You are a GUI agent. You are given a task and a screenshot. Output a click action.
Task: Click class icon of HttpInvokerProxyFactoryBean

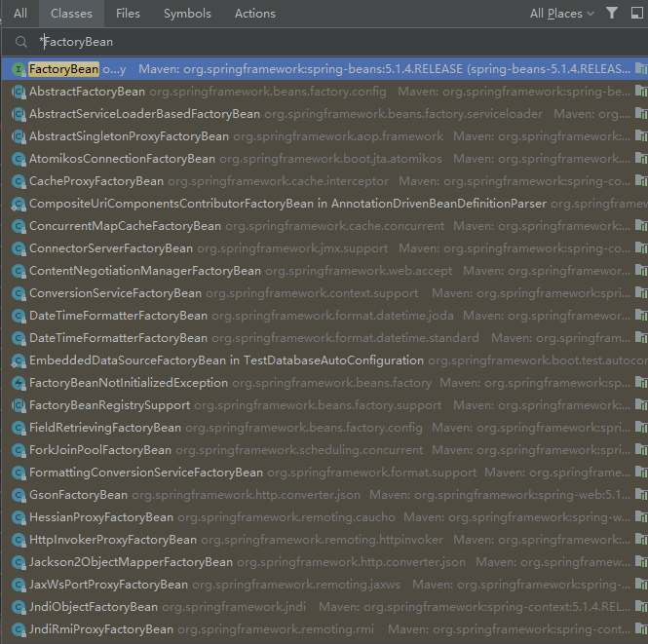(19, 540)
